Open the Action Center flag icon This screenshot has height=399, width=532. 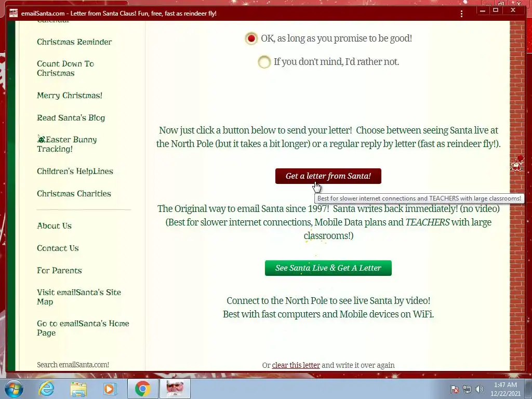click(455, 389)
